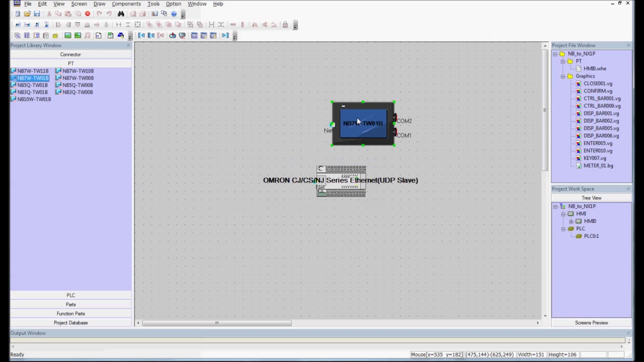Collapse the HMI node in Tree View
This screenshot has width=644, height=362.
563,214
